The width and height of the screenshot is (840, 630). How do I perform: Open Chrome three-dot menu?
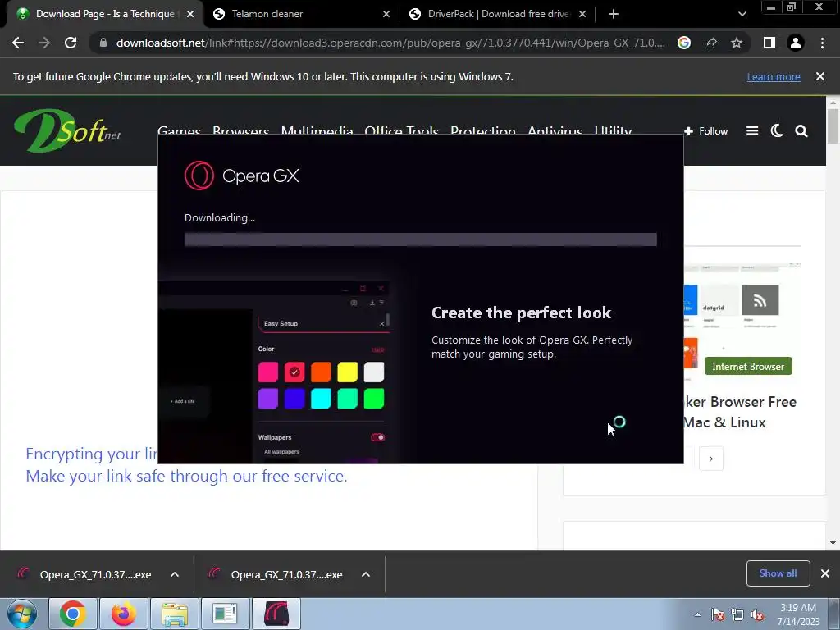tap(822, 43)
